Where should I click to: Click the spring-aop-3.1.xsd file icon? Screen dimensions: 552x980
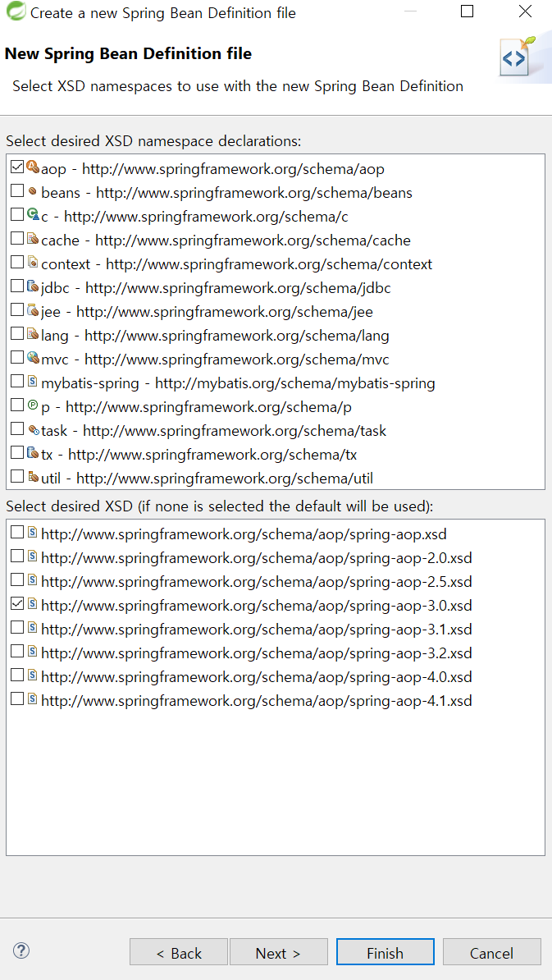point(33,628)
